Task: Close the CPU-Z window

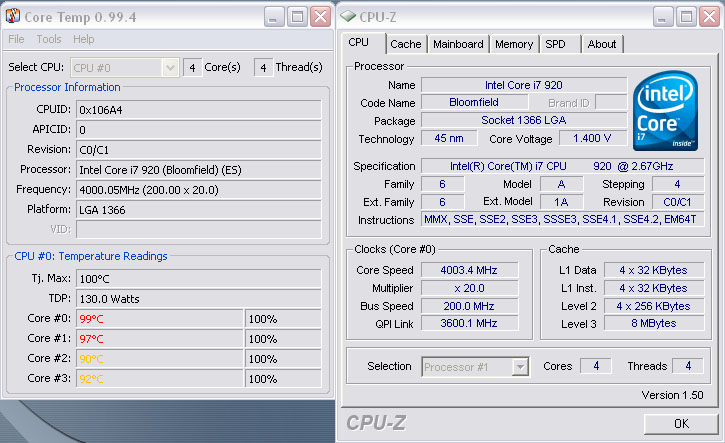Action: (x=709, y=17)
